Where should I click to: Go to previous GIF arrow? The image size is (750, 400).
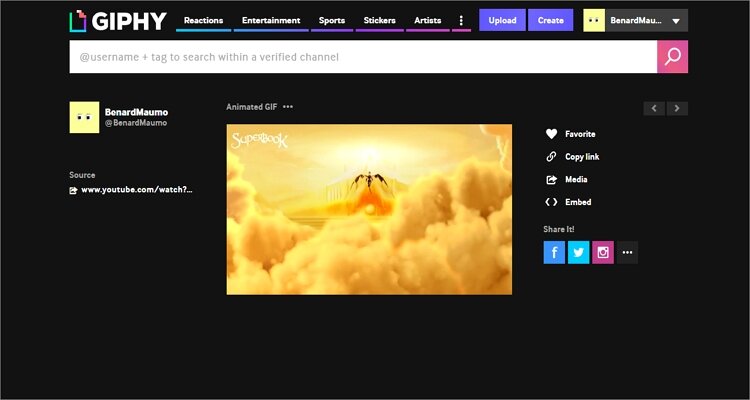654,109
